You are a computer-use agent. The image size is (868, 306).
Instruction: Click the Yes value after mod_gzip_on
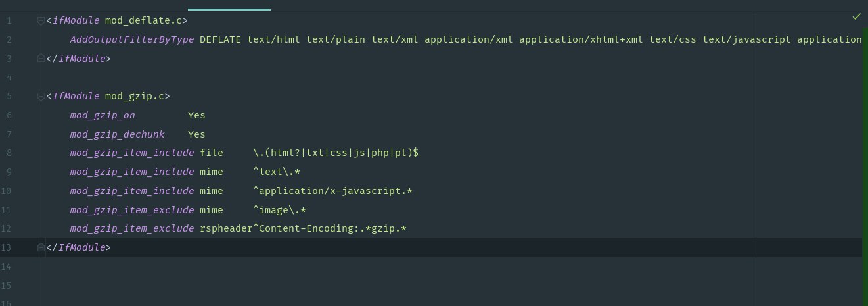tap(196, 115)
